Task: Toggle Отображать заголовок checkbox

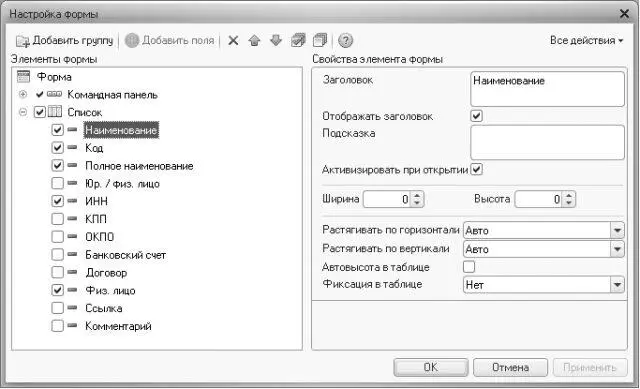Action: pos(476,116)
